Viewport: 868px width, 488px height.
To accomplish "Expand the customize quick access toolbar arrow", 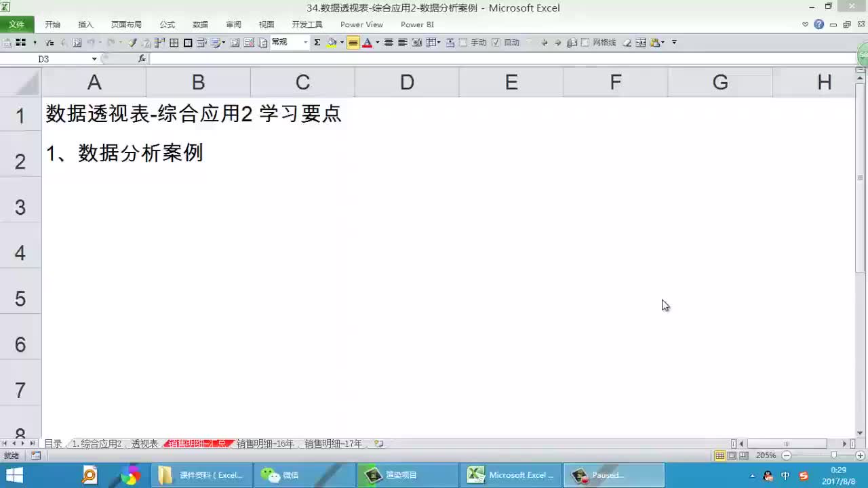I will point(674,43).
